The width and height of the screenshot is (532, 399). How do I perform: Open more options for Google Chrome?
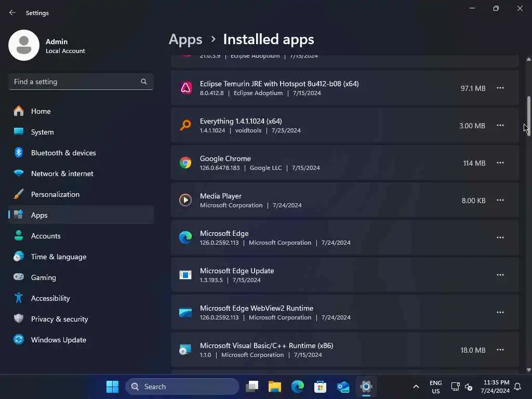[x=500, y=163]
